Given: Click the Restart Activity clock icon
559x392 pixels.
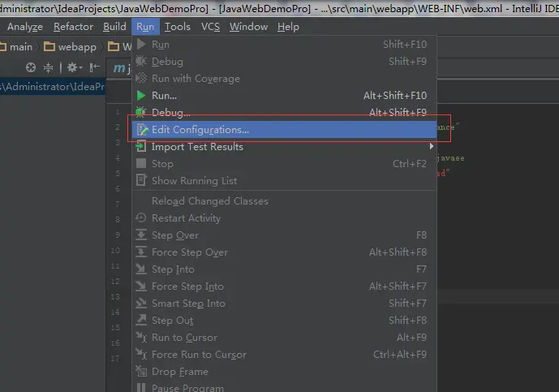Looking at the screenshot, I should coord(141,218).
